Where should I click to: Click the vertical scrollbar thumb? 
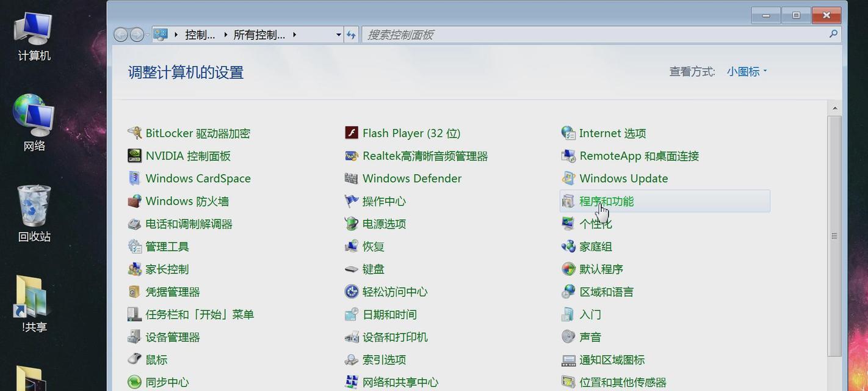pyautogui.click(x=834, y=235)
